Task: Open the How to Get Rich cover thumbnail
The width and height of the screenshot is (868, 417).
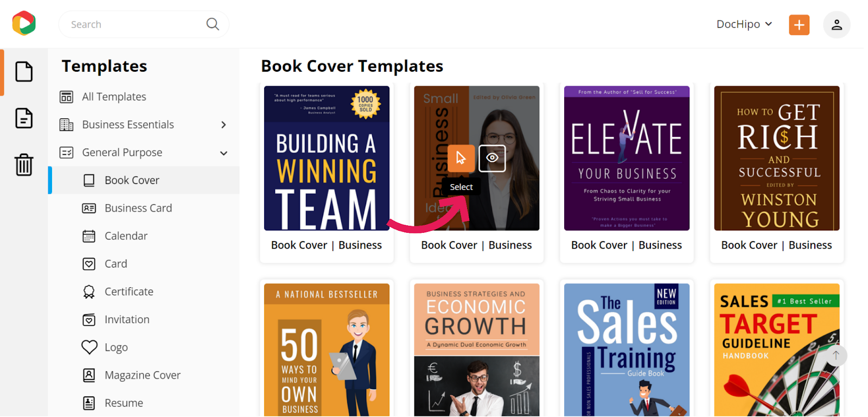Action: [x=777, y=158]
